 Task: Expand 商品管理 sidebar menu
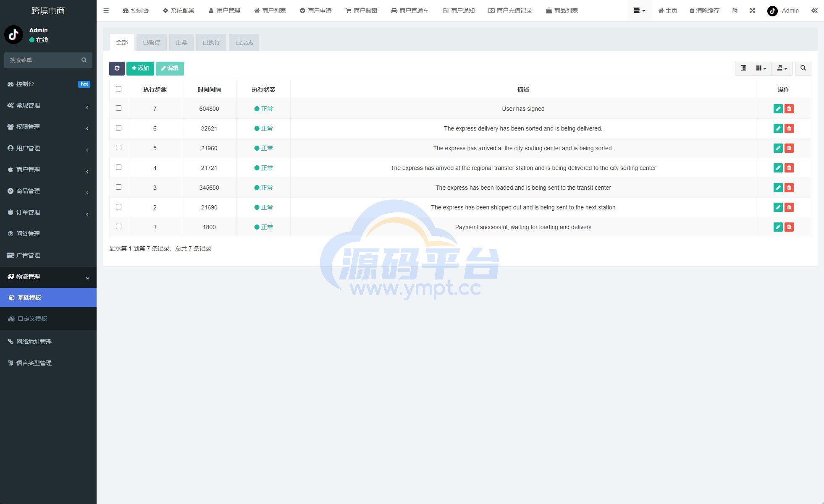(x=48, y=191)
